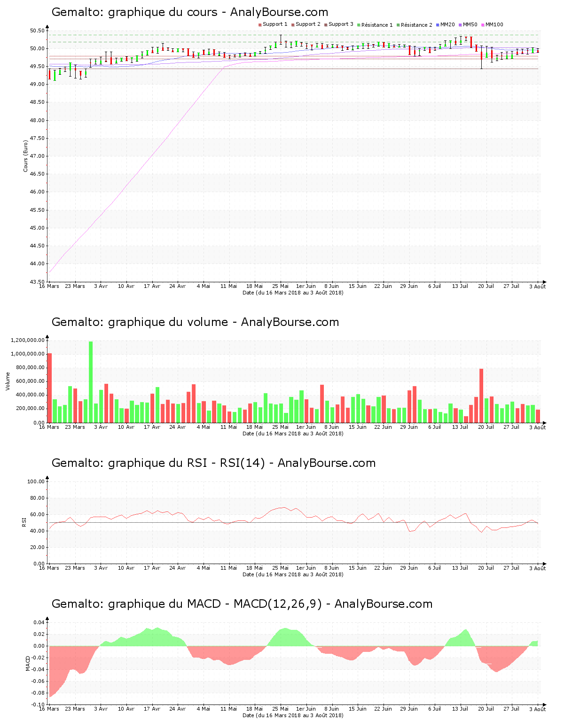Click the "MM50" legend label
Image resolution: width=564 pixels, height=728 pixels.
click(470, 24)
